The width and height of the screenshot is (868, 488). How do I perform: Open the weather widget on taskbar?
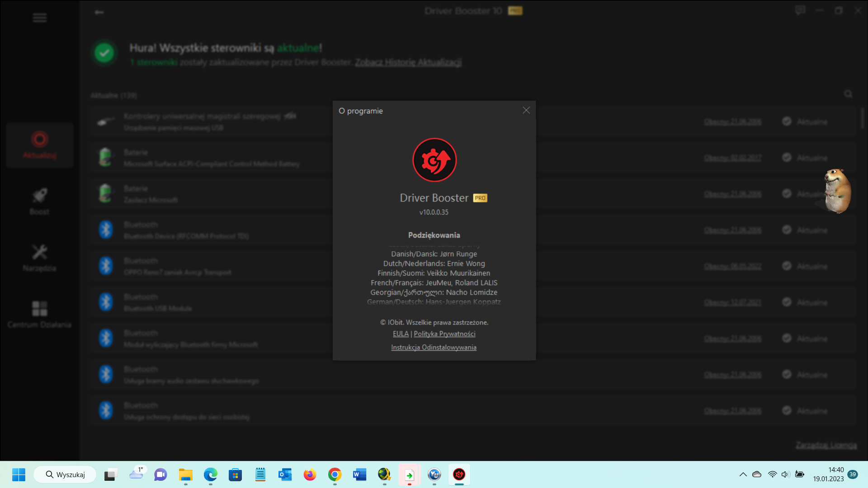pos(137,474)
